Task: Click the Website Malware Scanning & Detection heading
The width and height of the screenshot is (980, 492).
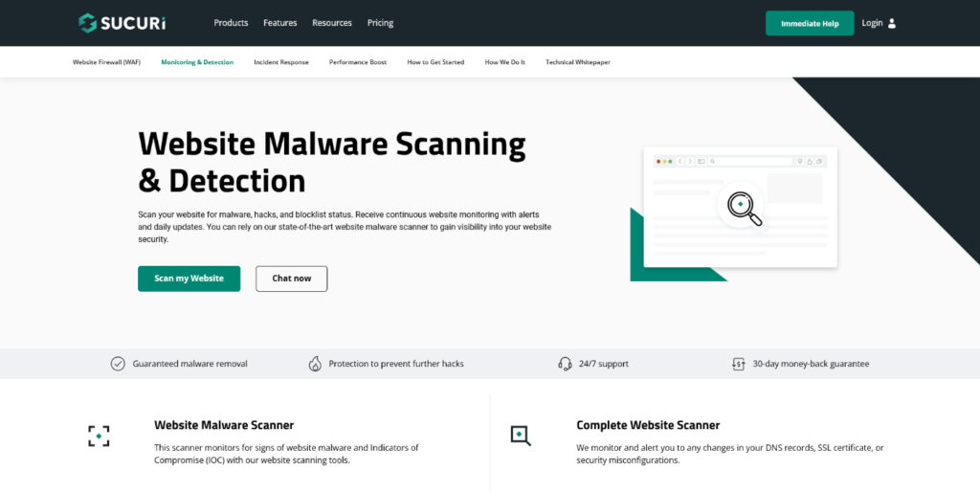Action: tap(332, 163)
